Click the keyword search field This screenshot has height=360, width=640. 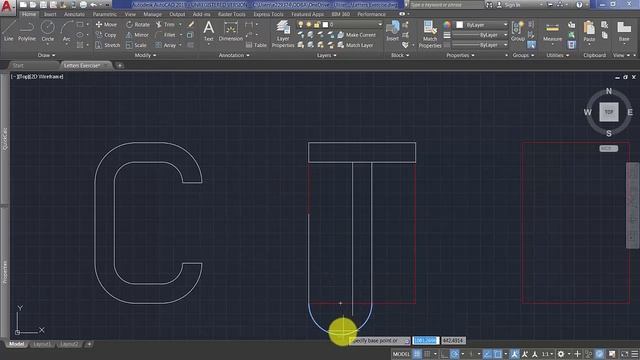coord(446,5)
